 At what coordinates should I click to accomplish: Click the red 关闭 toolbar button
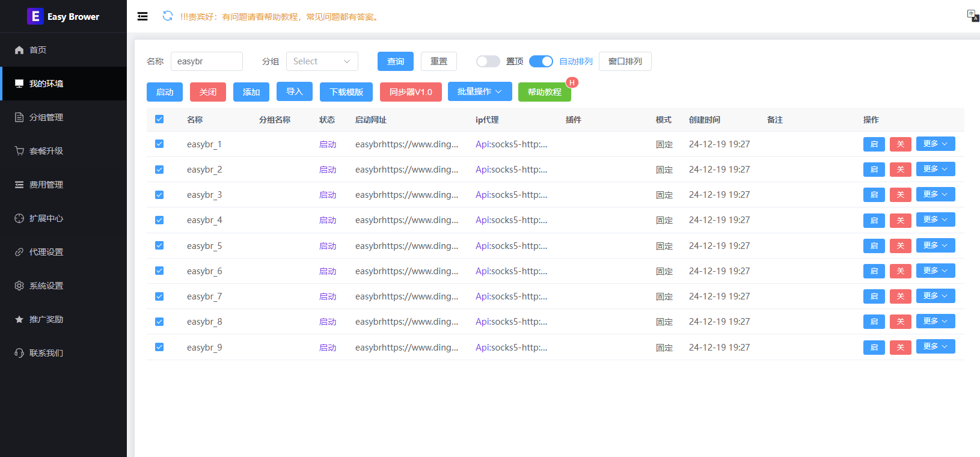tap(208, 92)
